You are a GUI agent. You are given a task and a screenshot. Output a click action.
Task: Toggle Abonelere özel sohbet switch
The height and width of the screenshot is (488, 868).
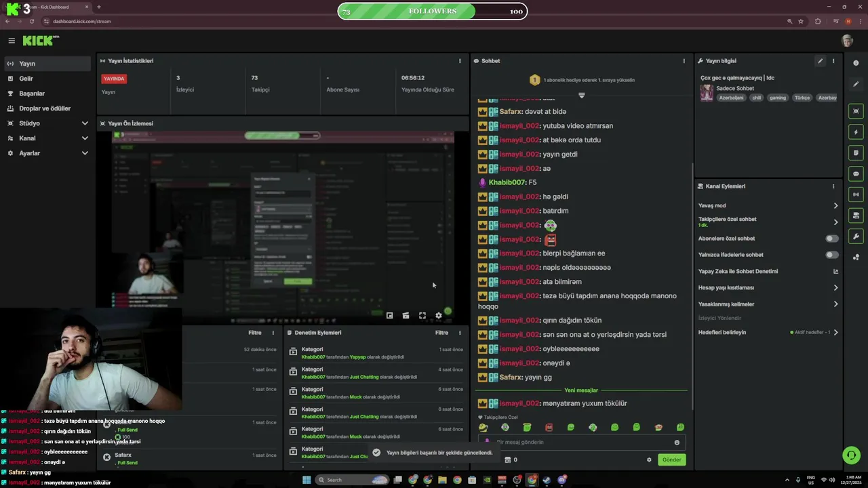(x=831, y=239)
